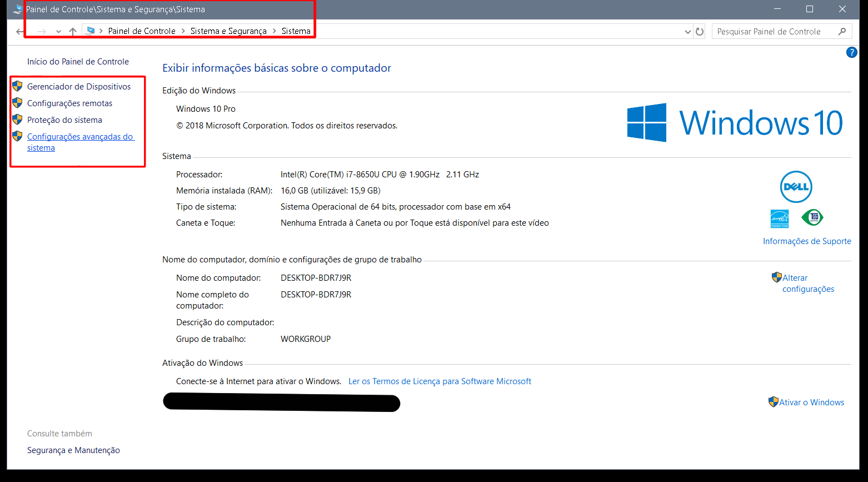Maximize the Sistema window
This screenshot has width=868, height=482.
tap(810, 9)
